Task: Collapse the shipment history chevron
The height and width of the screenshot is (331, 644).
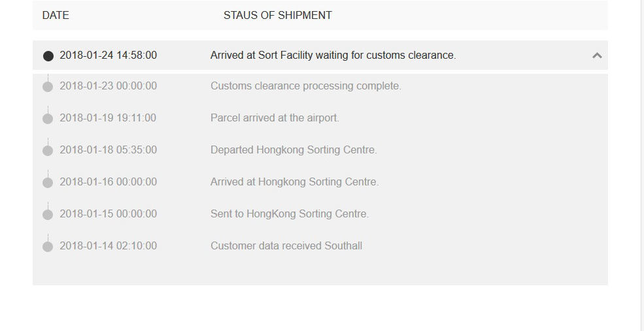Action: 596,55
